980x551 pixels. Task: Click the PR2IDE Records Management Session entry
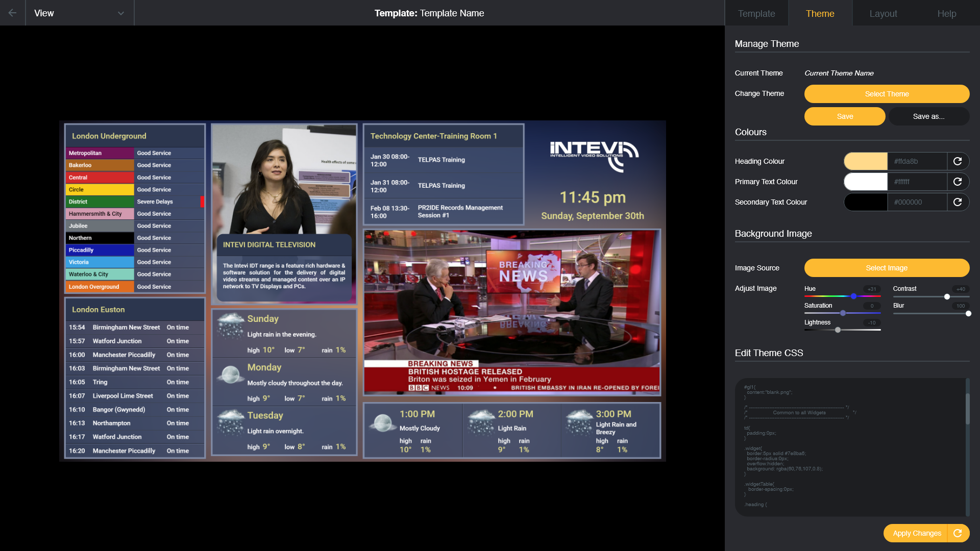pyautogui.click(x=443, y=212)
